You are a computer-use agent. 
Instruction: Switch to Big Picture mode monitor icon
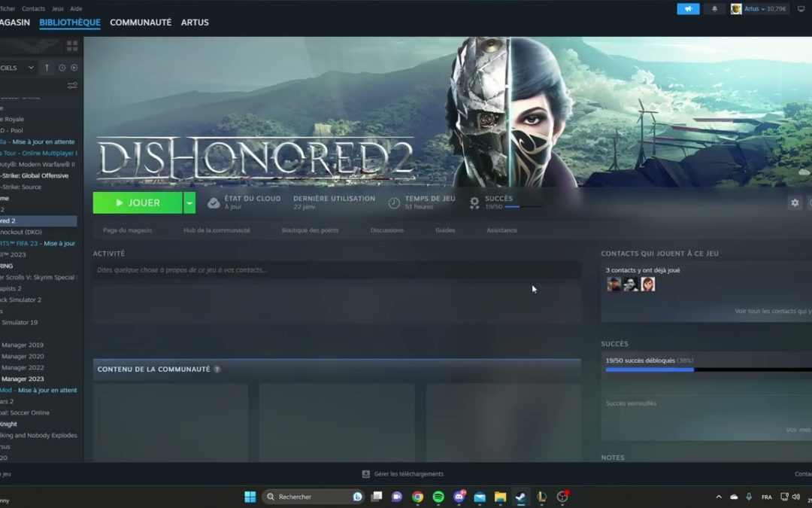pos(801,9)
